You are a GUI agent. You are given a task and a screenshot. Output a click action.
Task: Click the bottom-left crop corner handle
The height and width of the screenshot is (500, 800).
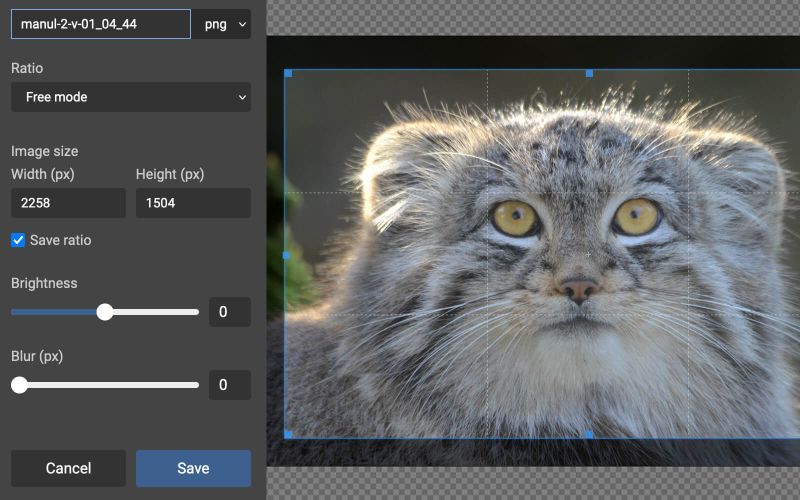[288, 434]
